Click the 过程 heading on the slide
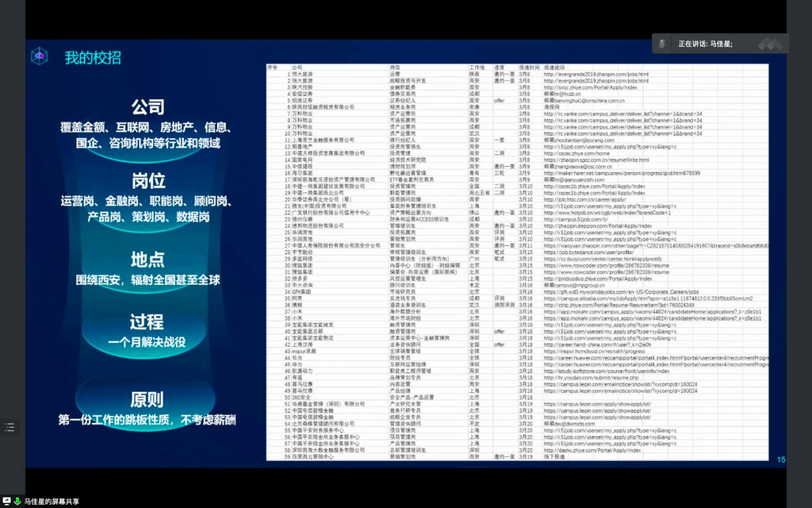The width and height of the screenshot is (812, 508). pyautogui.click(x=147, y=322)
